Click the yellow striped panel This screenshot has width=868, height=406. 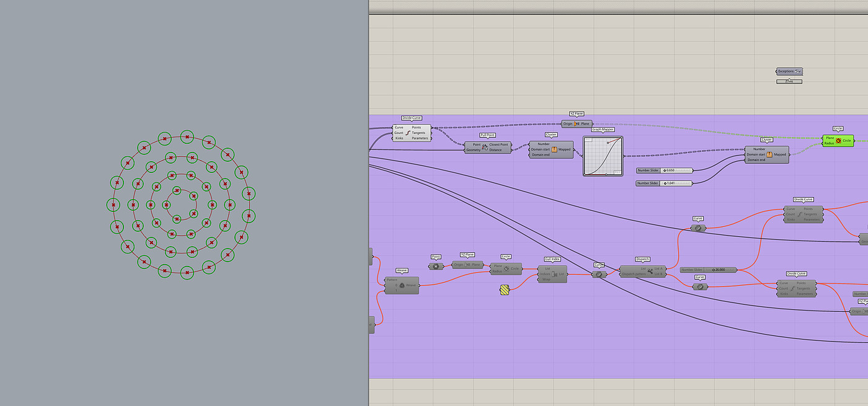click(x=504, y=289)
